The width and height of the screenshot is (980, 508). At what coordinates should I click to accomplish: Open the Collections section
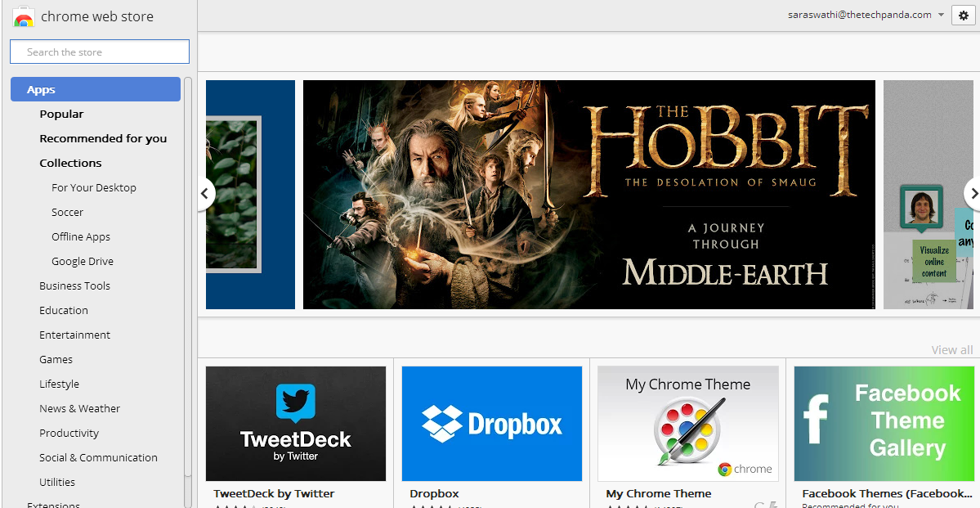(x=70, y=163)
